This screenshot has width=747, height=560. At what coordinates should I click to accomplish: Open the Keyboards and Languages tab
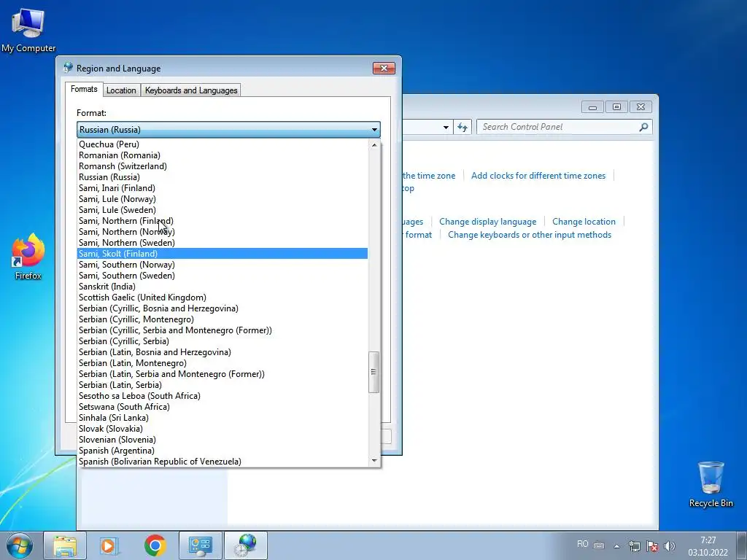191,90
